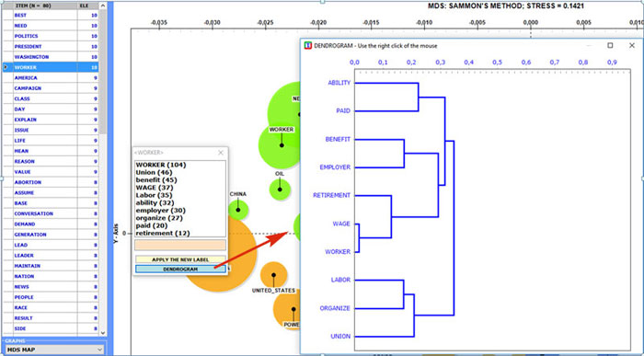Click the dendrogram window app icon
Viewport: 644px width, 356px height.
(x=307, y=46)
